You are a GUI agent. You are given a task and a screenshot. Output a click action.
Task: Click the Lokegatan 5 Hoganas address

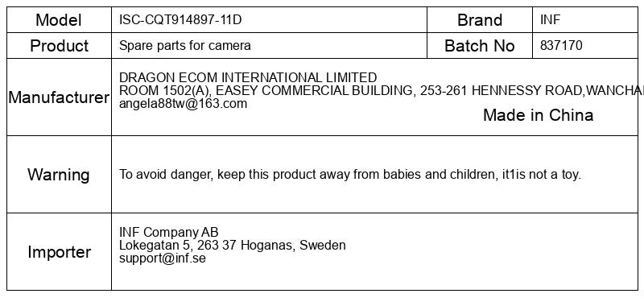(233, 246)
